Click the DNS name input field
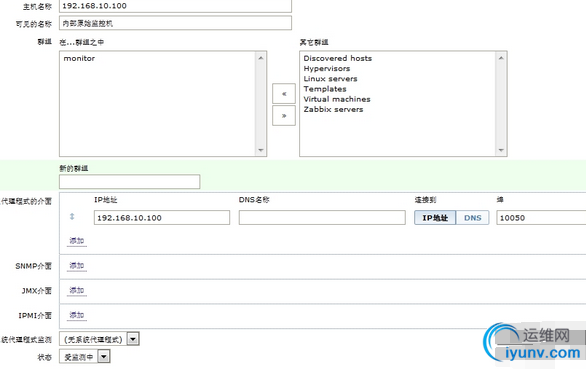This screenshot has height=369, width=586. pos(322,218)
